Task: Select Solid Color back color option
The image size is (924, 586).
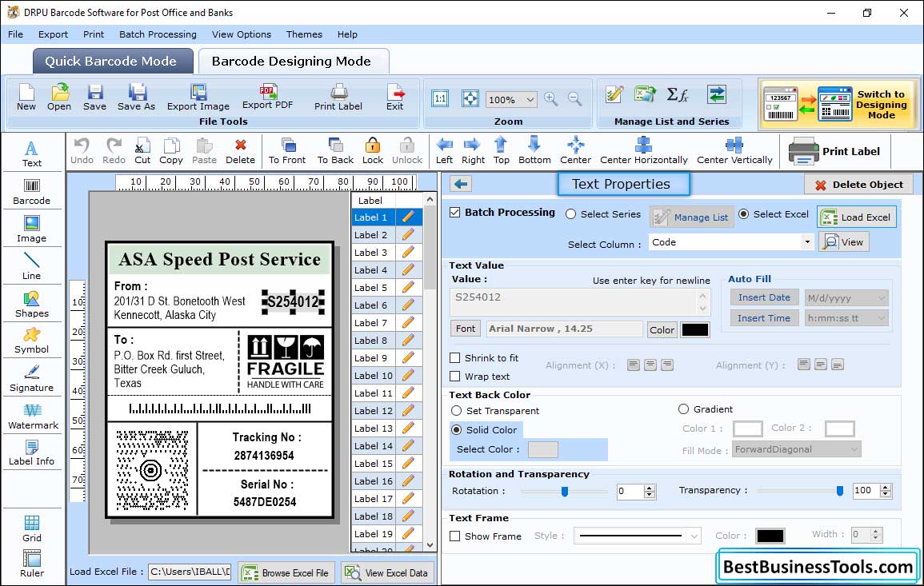Action: [456, 430]
